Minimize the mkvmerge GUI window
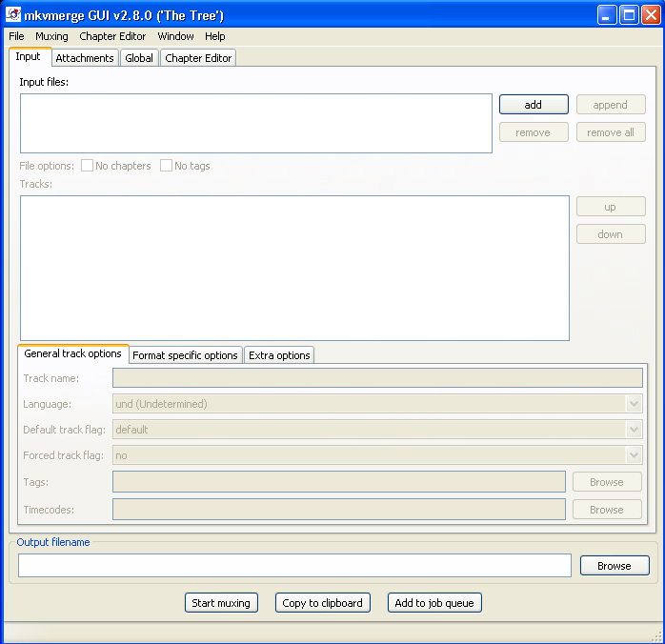Viewport: 665px width, 644px height. (607, 15)
